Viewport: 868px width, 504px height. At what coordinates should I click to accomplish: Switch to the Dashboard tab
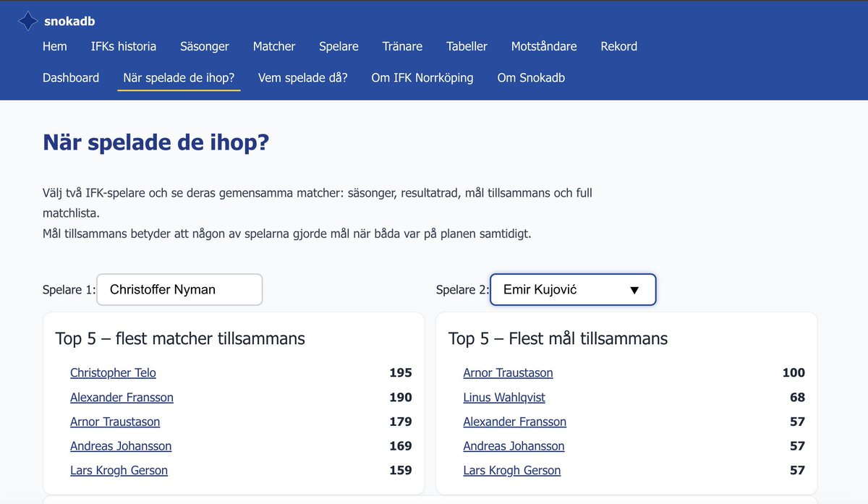tap(71, 77)
